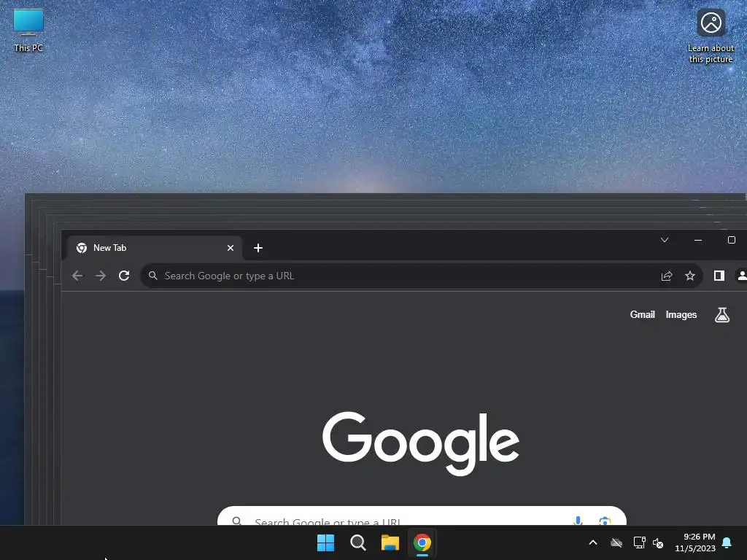Show hidden system tray icons

click(593, 542)
